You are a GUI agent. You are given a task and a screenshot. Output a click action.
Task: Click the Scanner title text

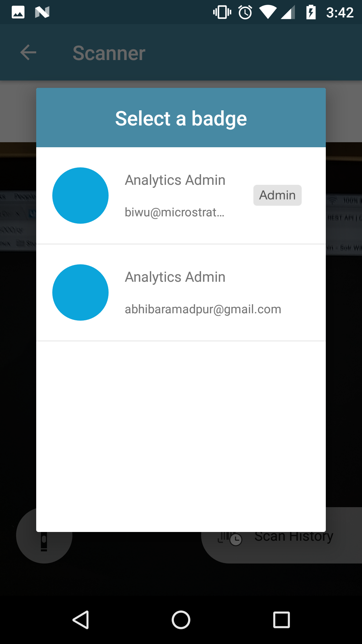(x=109, y=53)
